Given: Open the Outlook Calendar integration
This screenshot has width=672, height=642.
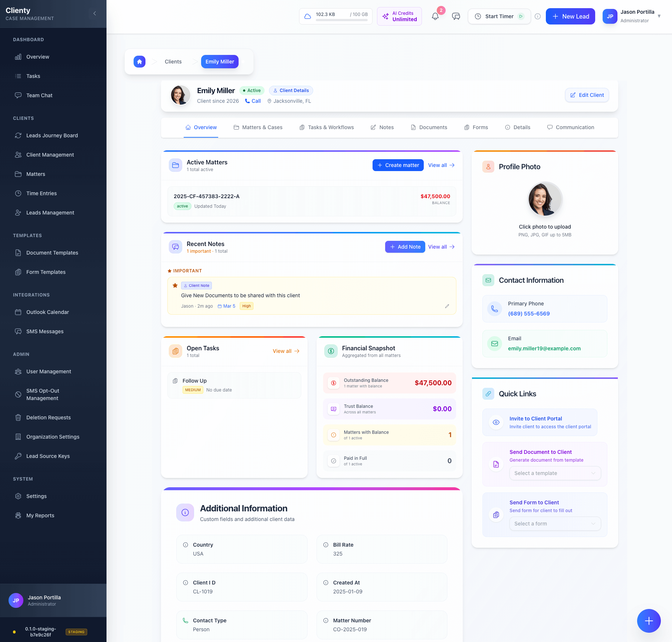Looking at the screenshot, I should 47,312.
